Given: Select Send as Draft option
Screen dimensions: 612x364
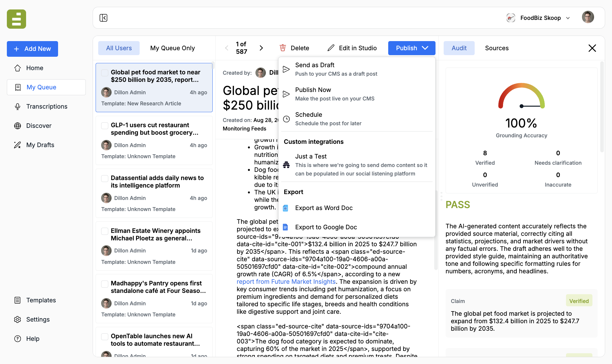Looking at the screenshot, I should [x=357, y=69].
